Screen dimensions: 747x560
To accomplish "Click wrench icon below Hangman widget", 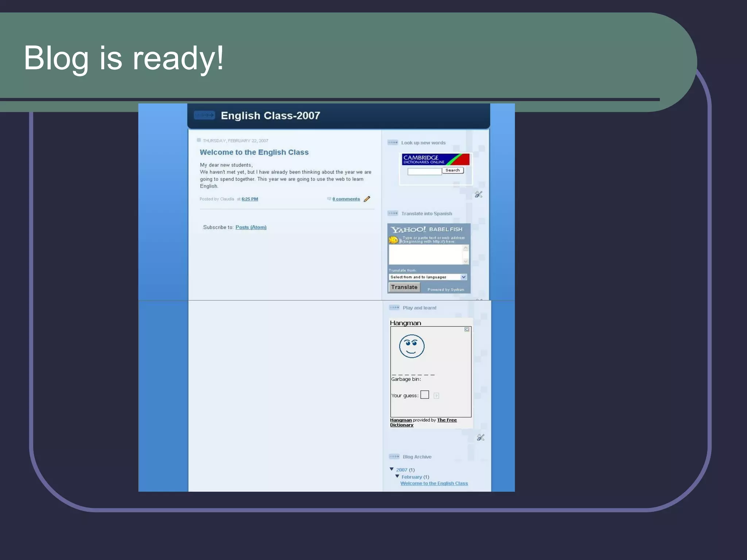I will pyautogui.click(x=480, y=437).
